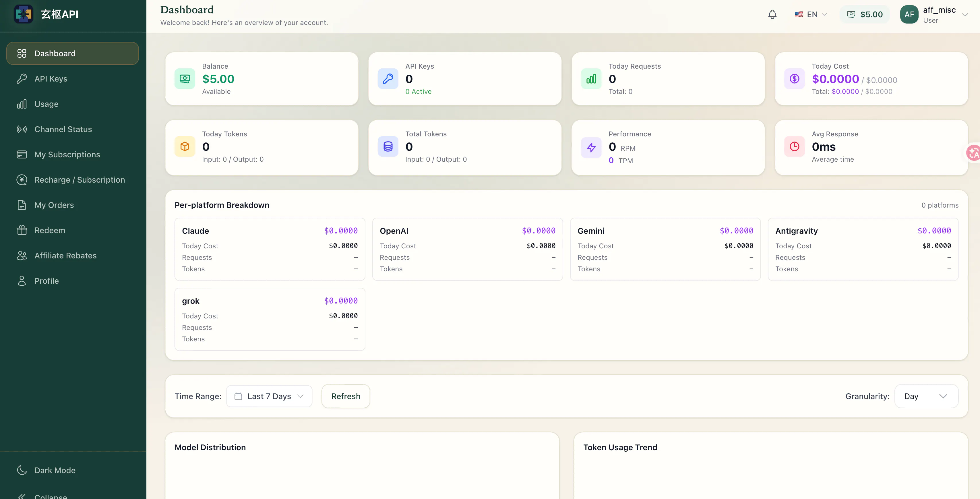
Task: Click the OpenAI platform card
Action: click(x=468, y=249)
